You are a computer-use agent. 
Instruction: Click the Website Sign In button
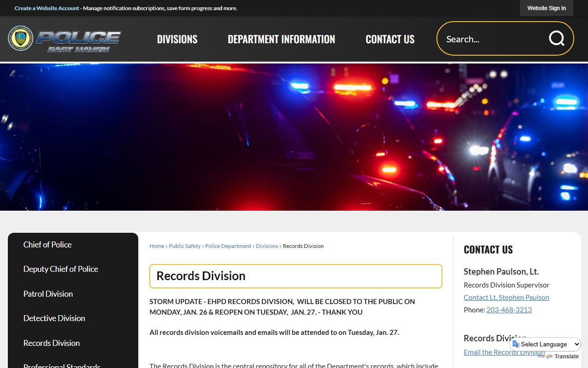(546, 8)
